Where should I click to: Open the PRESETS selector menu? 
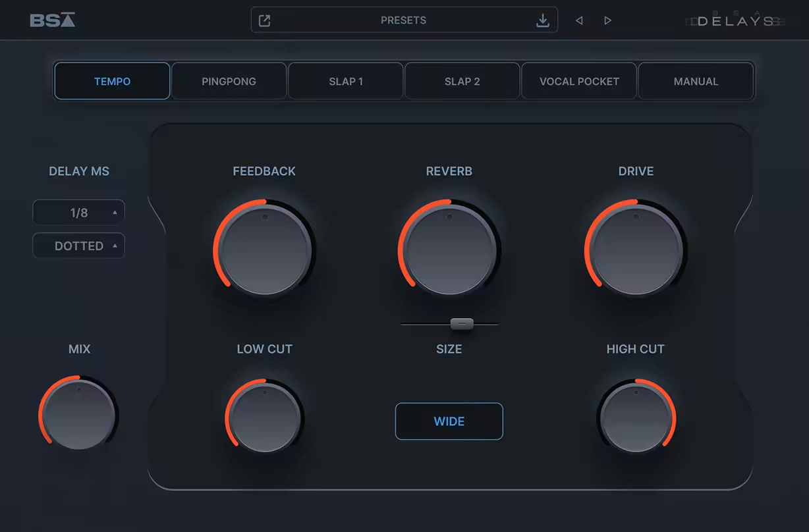[x=403, y=20]
